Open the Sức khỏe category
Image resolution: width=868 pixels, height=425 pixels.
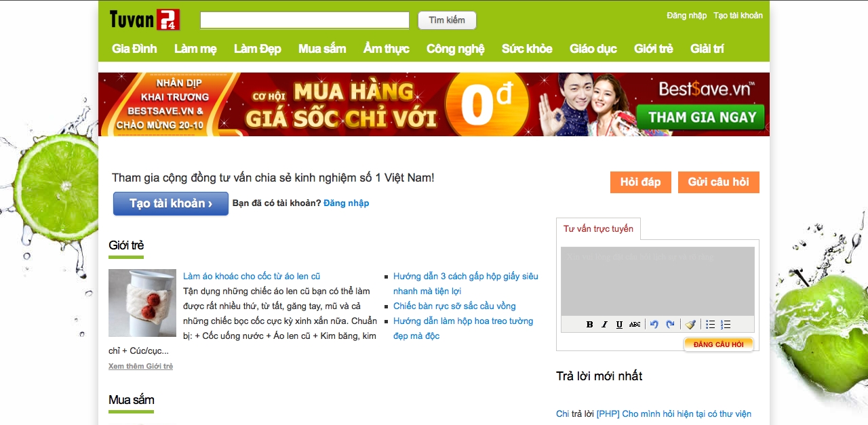[x=527, y=49]
